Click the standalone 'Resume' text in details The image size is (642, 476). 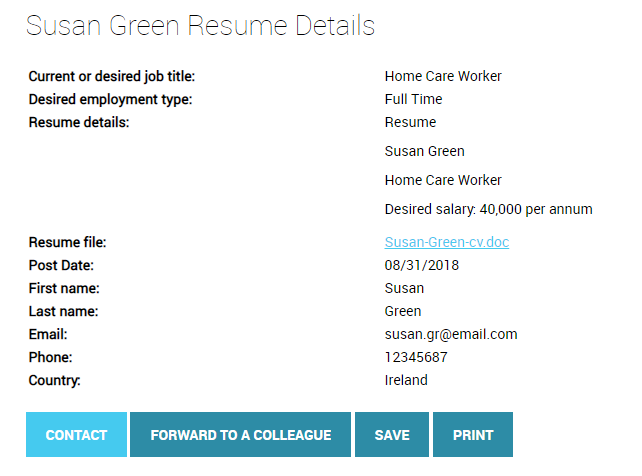pyautogui.click(x=410, y=122)
